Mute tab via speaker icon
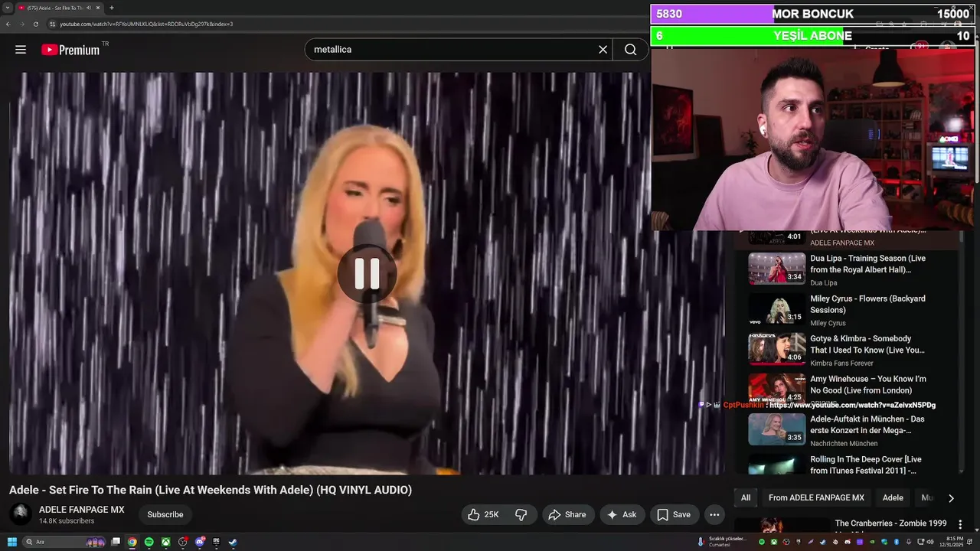The width and height of the screenshot is (980, 551). 89,8
